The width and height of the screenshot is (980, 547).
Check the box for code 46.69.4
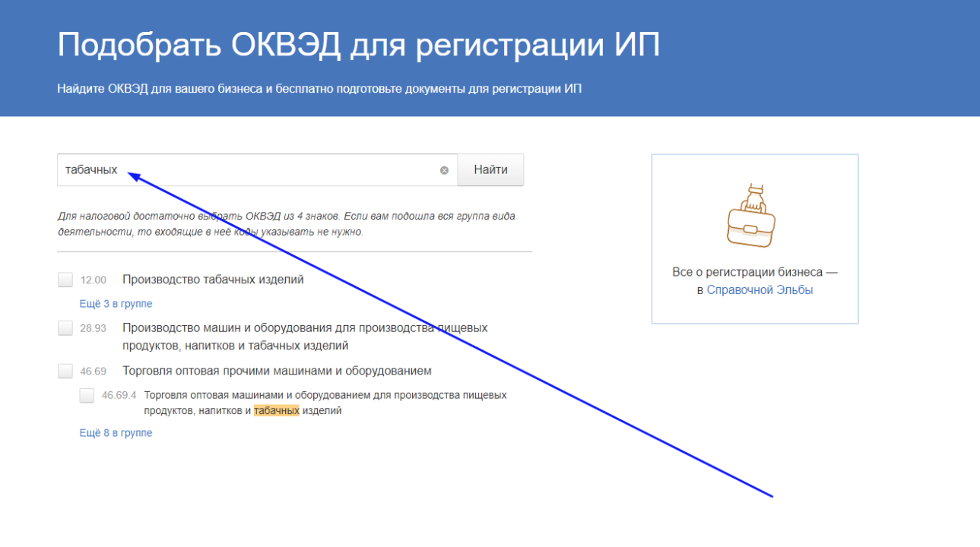pyautogui.click(x=87, y=395)
